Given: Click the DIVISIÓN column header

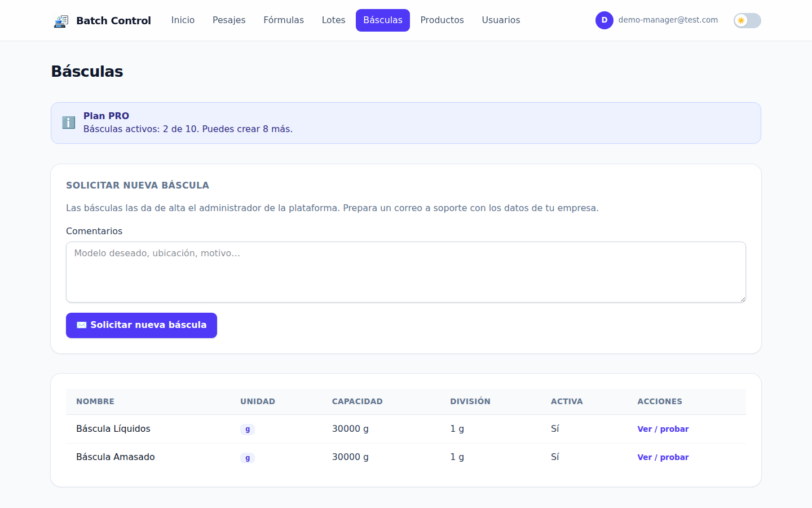Looking at the screenshot, I should (x=470, y=401).
